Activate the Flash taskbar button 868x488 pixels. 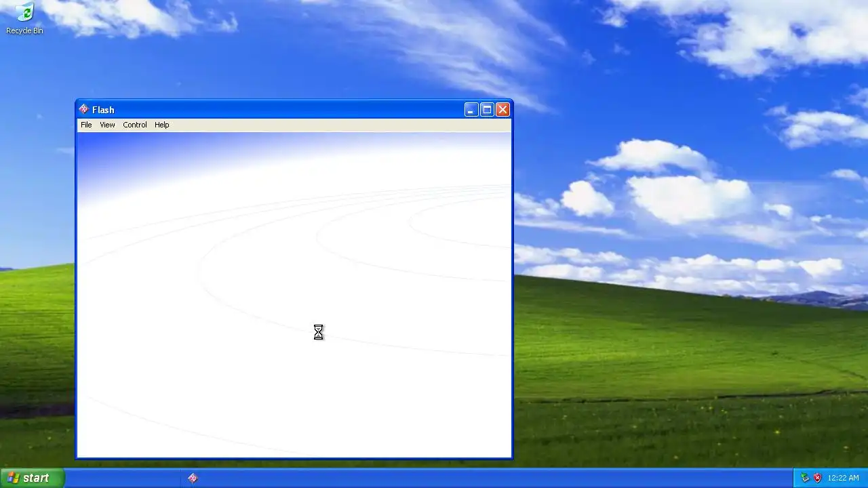193,478
